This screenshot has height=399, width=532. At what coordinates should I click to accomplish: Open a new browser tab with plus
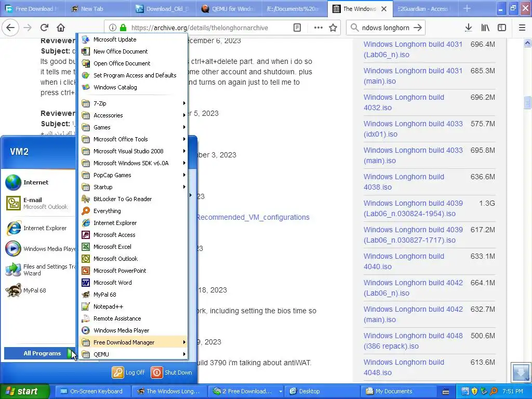[467, 8]
